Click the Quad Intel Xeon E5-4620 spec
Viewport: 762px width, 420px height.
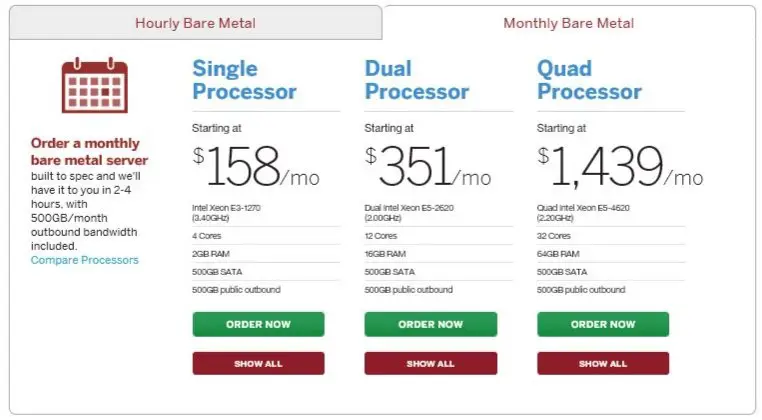pos(583,213)
